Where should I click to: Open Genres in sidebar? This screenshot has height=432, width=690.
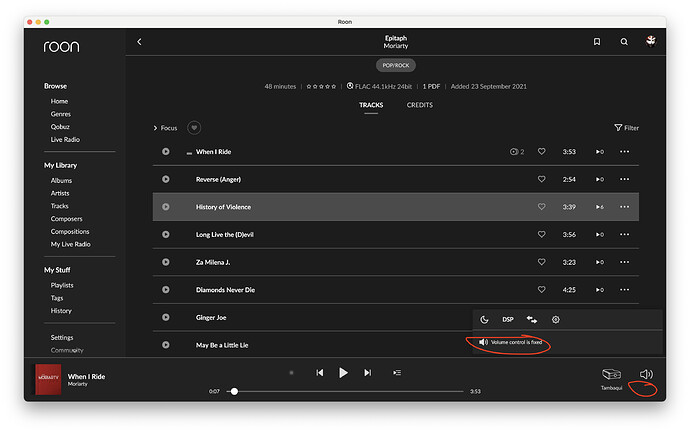coord(60,114)
